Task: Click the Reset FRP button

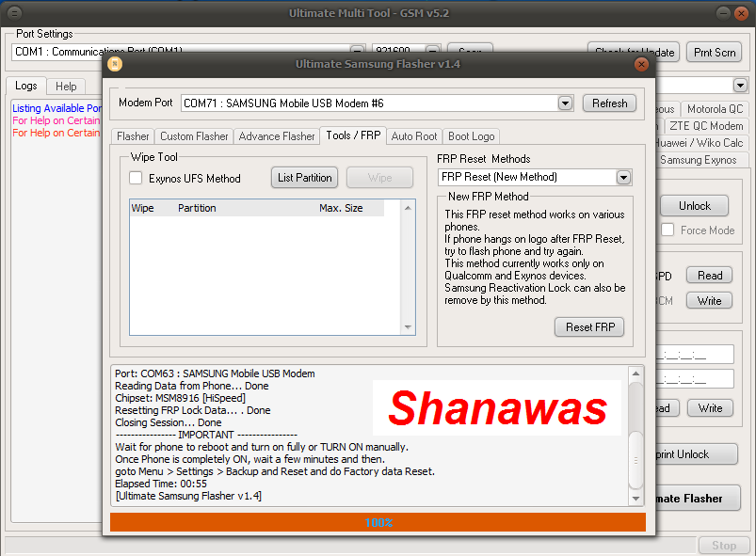Action: [590, 327]
